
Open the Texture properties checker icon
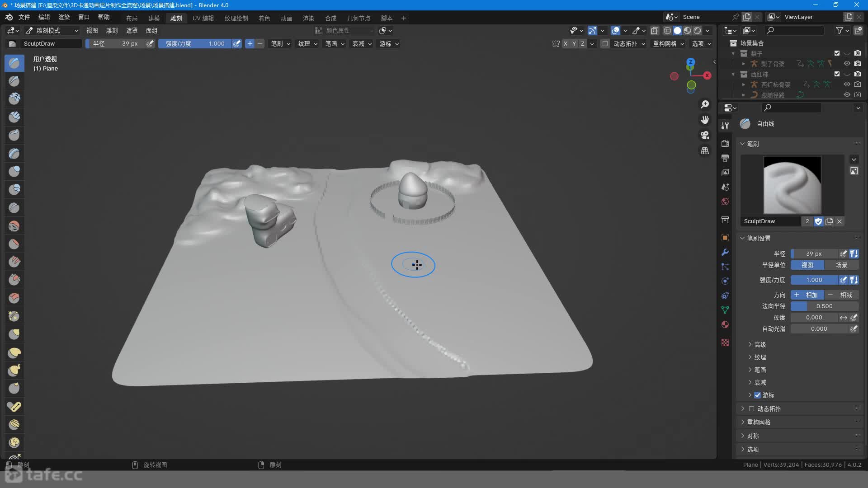click(725, 343)
